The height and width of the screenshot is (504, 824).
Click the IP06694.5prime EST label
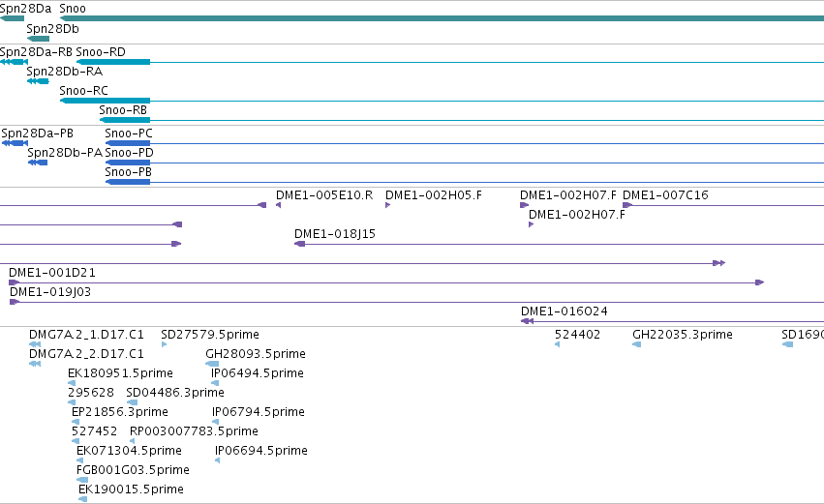[x=261, y=451]
